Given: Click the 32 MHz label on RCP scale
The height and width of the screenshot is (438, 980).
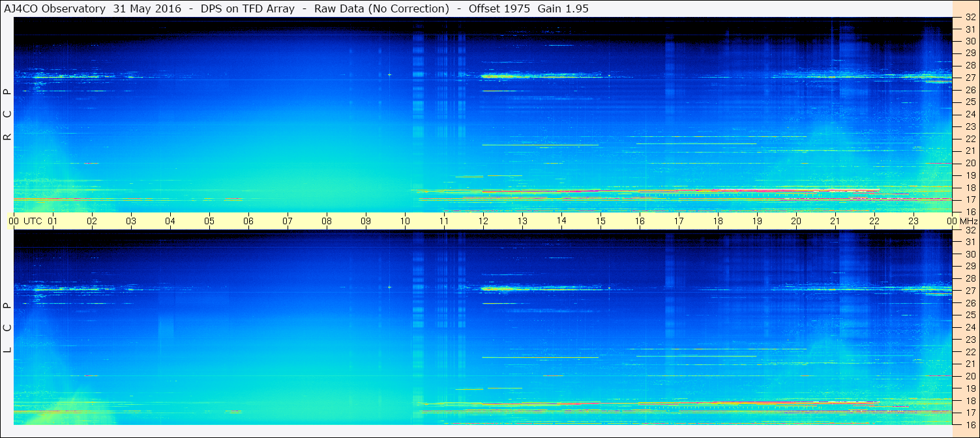Looking at the screenshot, I should pyautogui.click(x=970, y=18).
